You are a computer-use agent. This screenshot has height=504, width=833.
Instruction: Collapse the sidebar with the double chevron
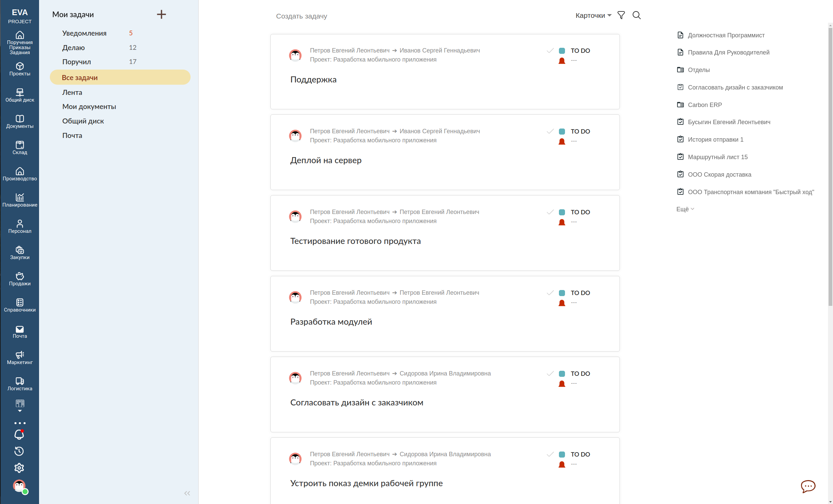[x=187, y=493]
